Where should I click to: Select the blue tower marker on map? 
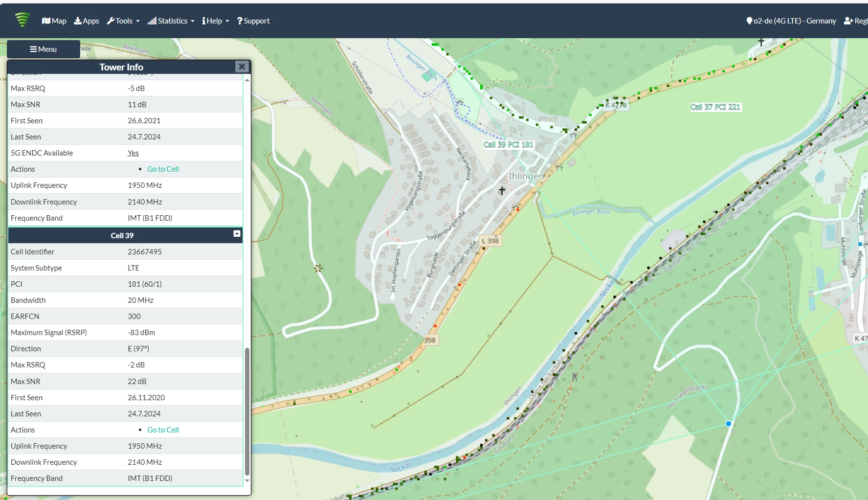(x=728, y=424)
